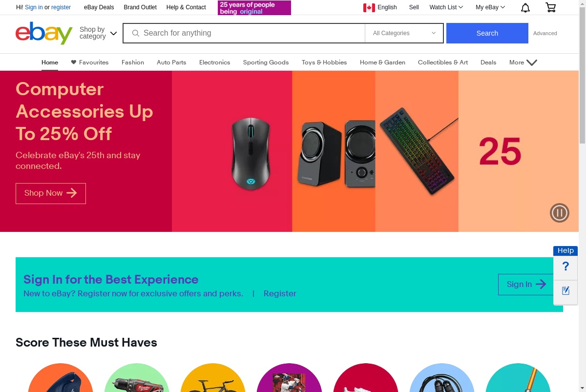Viewport: 586px width, 392px height.
Task: Open the All Categories dropdown
Action: point(404,33)
